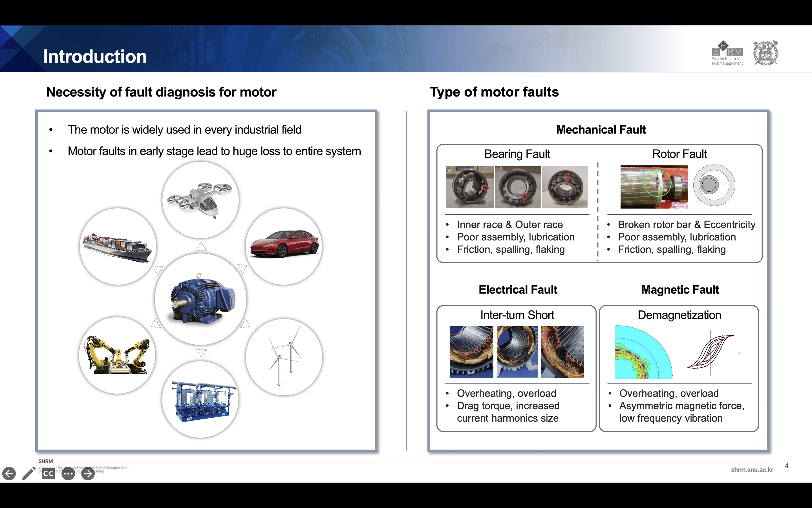The width and height of the screenshot is (812, 508).
Task: Click 'Broken rotor bar & Eccentricity' bullet
Action: (687, 224)
